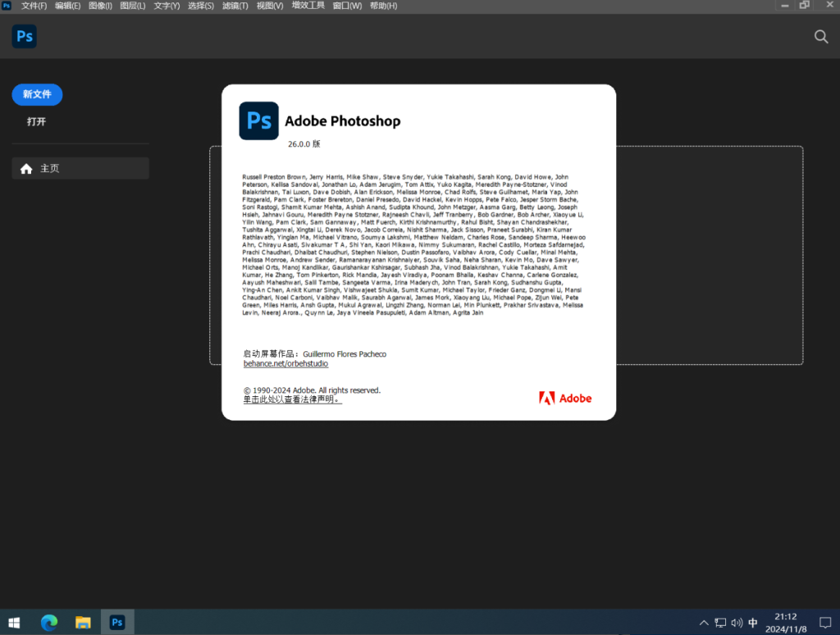Visit the behance.net/orbehstudio link
Image resolution: width=840 pixels, height=635 pixels.
[x=285, y=363]
